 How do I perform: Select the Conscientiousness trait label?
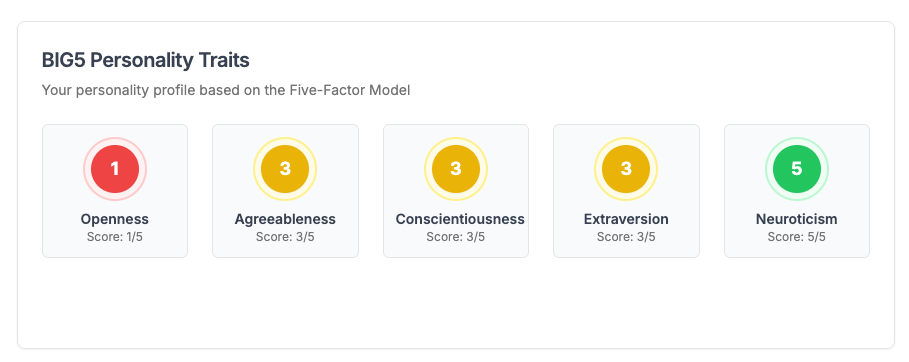click(x=460, y=219)
